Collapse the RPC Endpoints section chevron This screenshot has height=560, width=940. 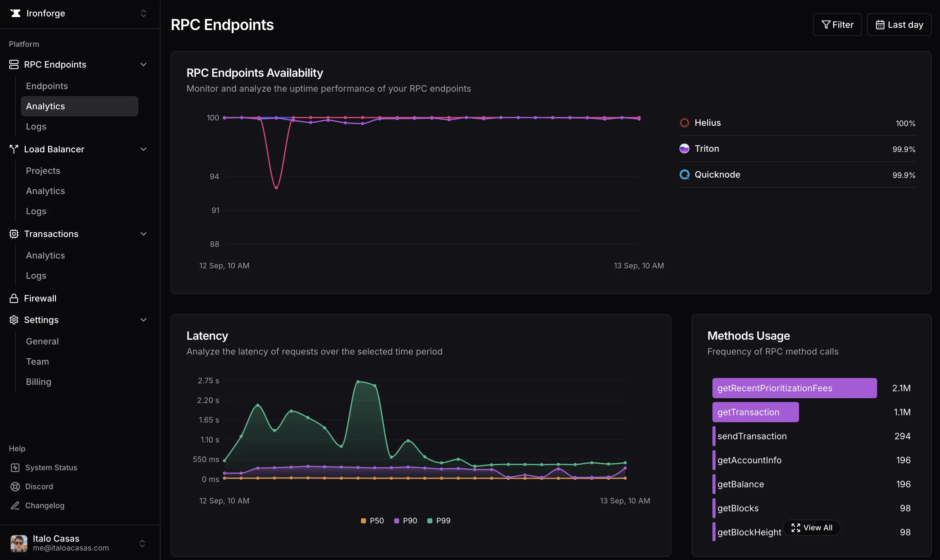(143, 64)
